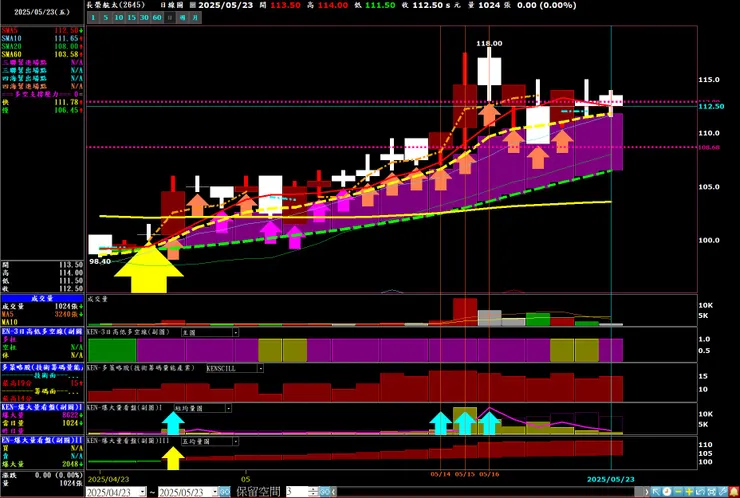
Task: Click the SMA10 indicator row
Action: (x=42, y=38)
